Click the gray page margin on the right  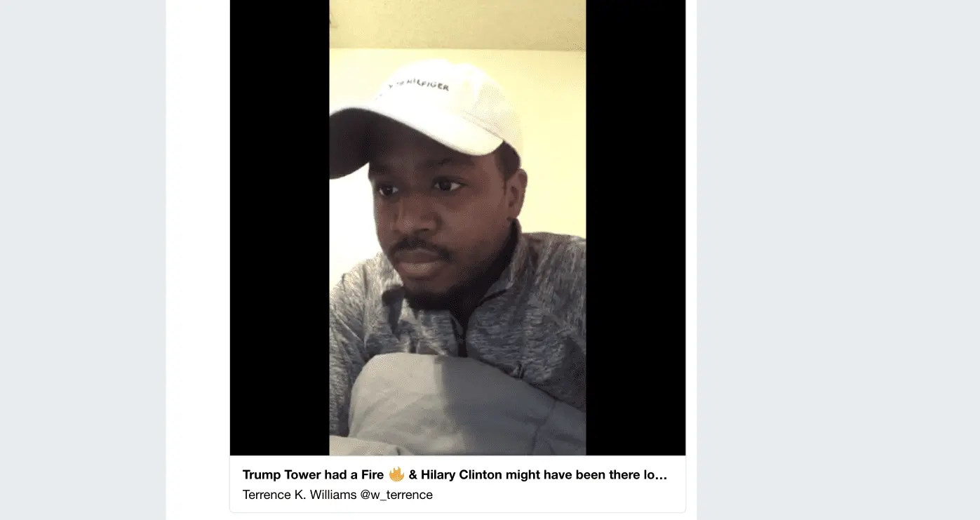click(838, 260)
